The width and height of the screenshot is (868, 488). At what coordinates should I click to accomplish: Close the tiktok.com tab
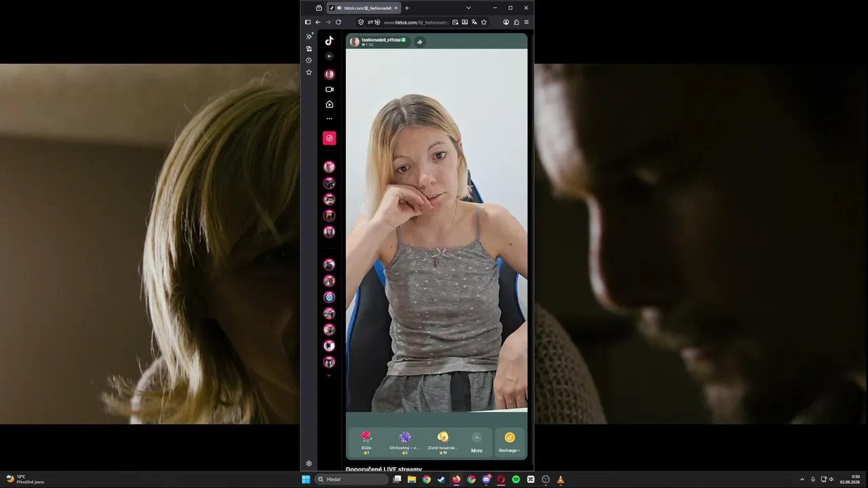pos(396,8)
